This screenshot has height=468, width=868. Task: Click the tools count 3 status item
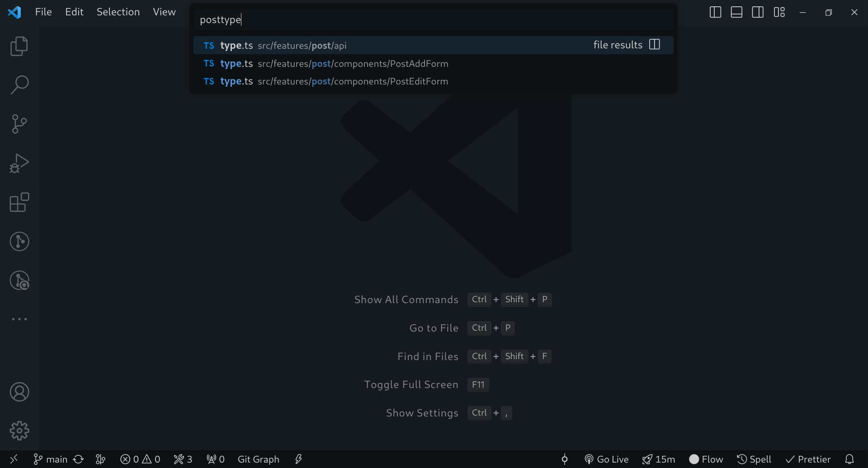pyautogui.click(x=183, y=459)
